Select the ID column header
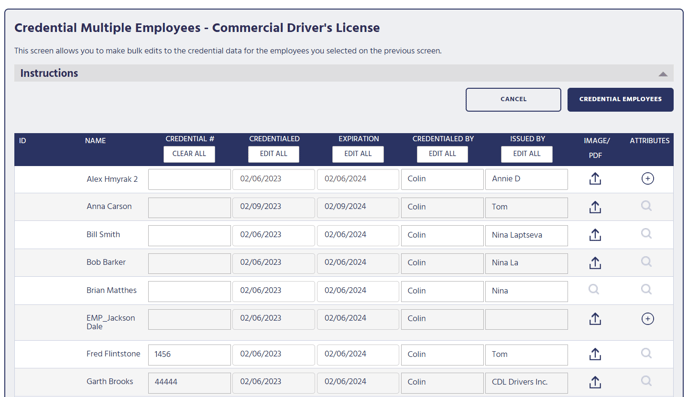 click(22, 141)
